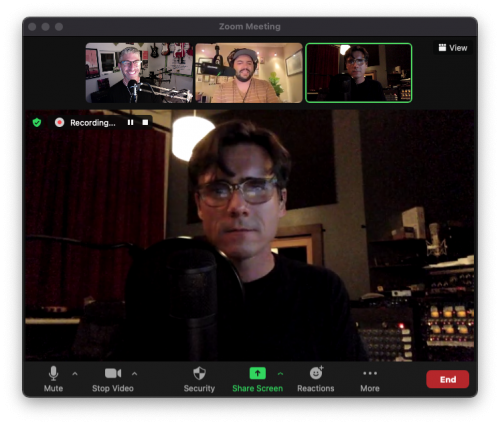This screenshot has width=500, height=425.
Task: End the meeting
Action: [448, 379]
